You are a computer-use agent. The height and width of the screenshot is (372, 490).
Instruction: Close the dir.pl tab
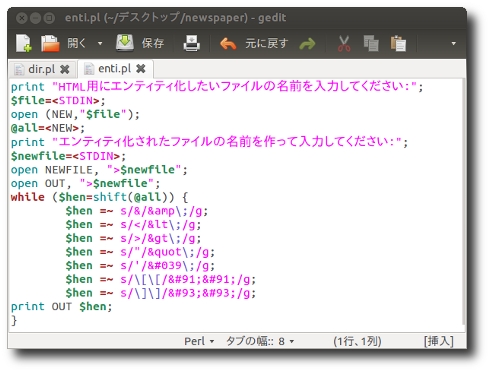pos(65,69)
